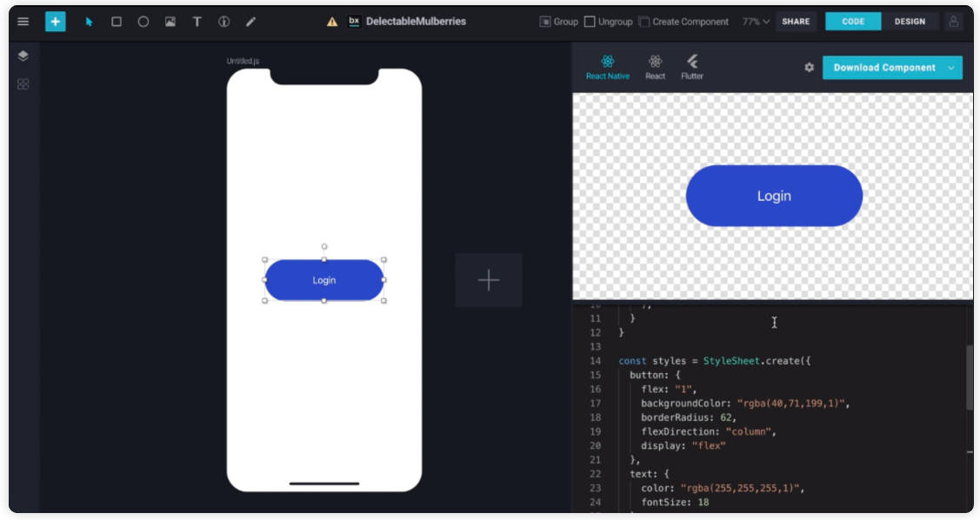Click the SHARE button
The width and height of the screenshot is (980, 520).
pyautogui.click(x=796, y=21)
